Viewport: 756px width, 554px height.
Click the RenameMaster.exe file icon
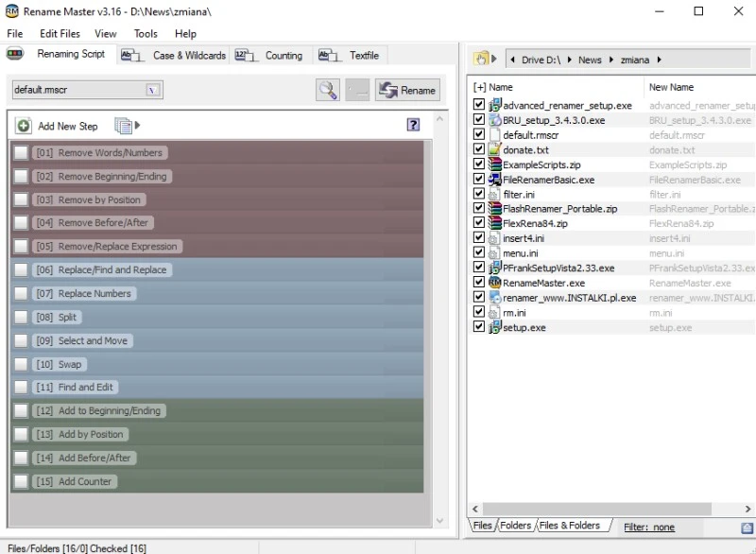pyautogui.click(x=494, y=283)
